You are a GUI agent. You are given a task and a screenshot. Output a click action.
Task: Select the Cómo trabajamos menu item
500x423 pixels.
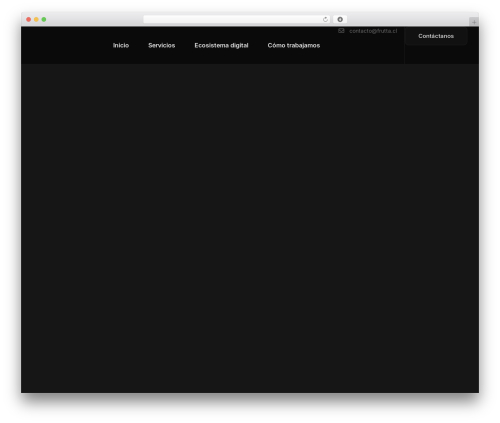point(294,45)
